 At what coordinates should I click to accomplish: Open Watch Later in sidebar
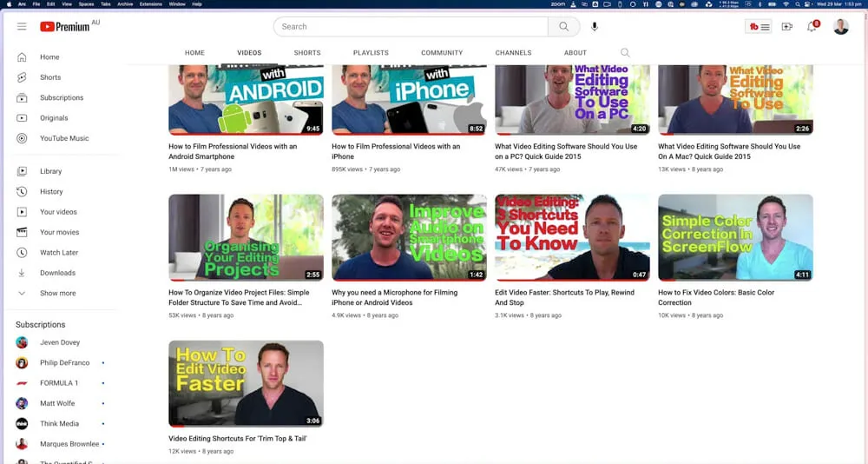click(x=58, y=253)
